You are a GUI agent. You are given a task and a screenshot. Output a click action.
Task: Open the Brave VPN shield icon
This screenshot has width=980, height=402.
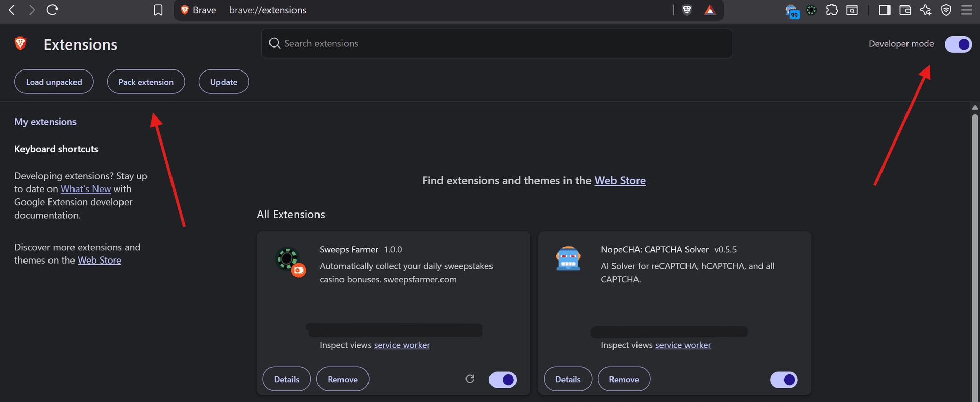click(946, 10)
